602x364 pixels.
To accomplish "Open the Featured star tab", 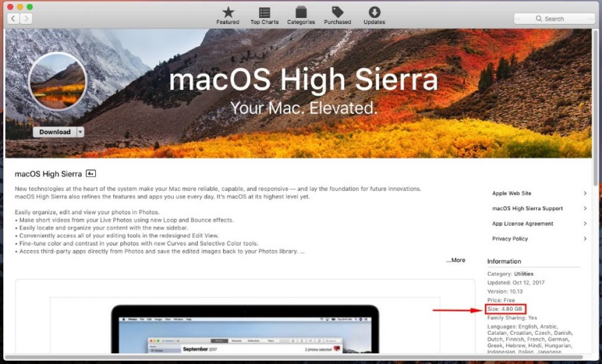I will pyautogui.click(x=228, y=16).
